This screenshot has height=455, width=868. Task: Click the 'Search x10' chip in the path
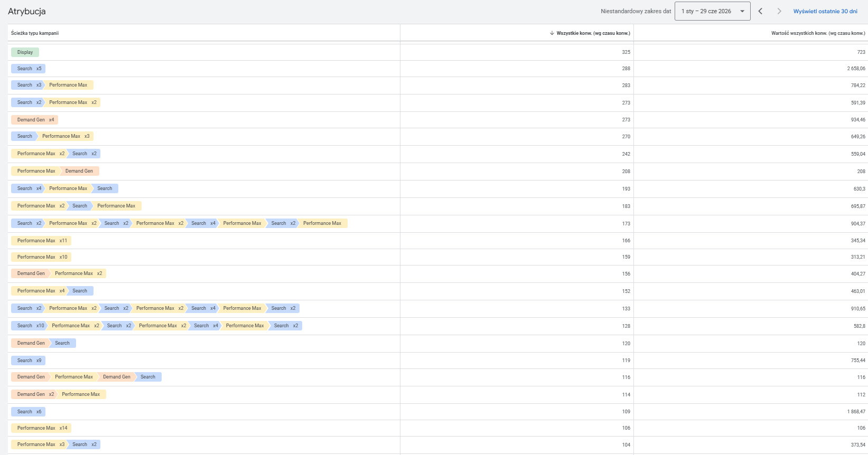(29, 326)
